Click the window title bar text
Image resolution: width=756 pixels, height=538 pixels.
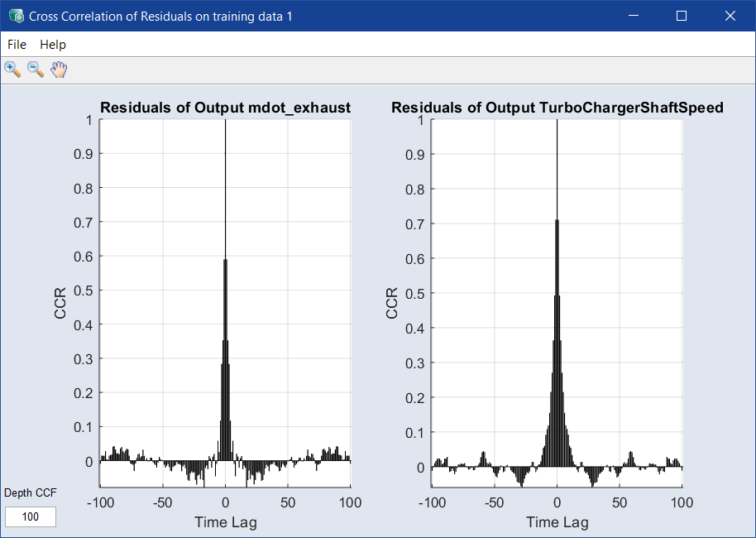(x=160, y=16)
